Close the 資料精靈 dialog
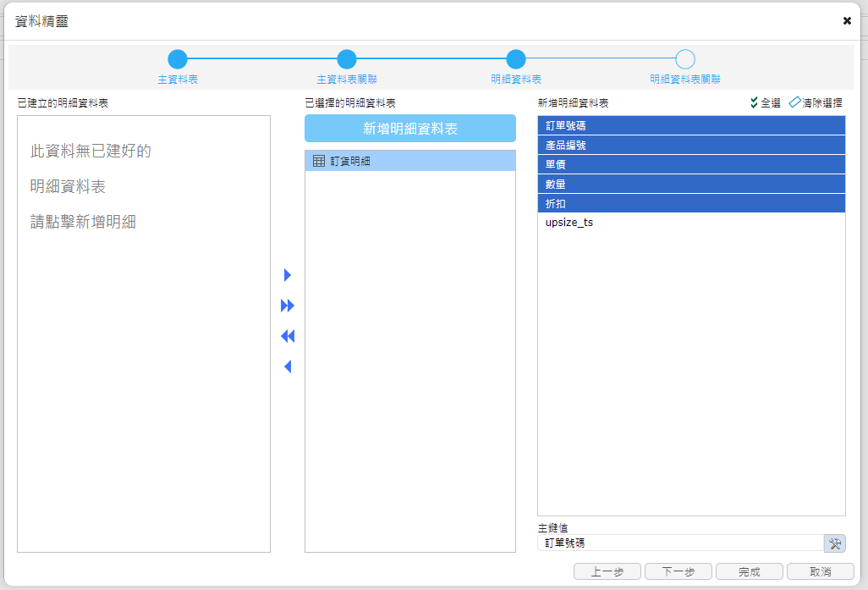868x590 pixels. (x=847, y=20)
